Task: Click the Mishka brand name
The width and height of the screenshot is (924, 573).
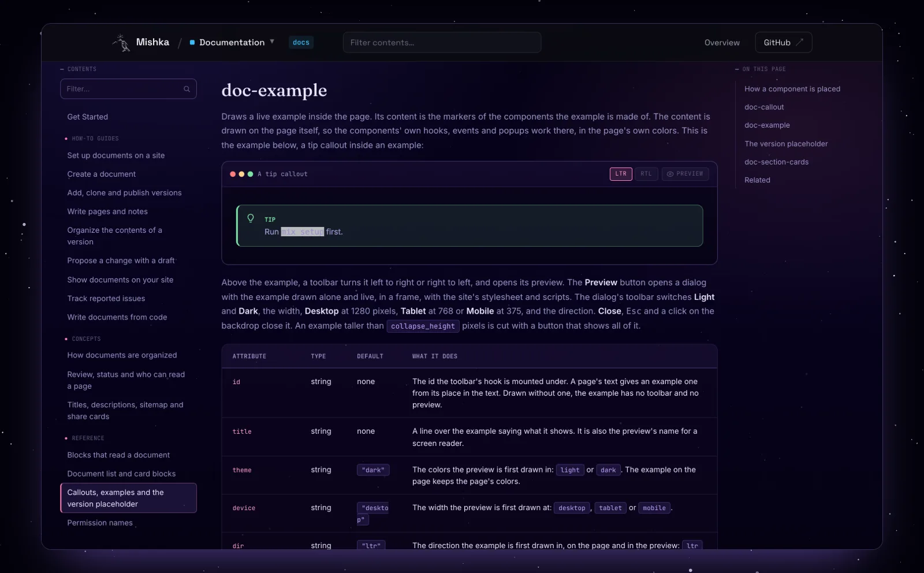Action: 152,42
